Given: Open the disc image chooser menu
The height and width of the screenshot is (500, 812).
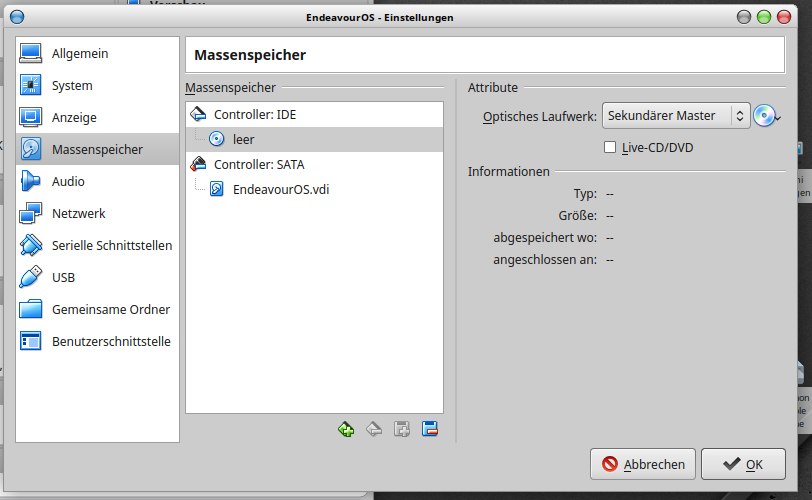Looking at the screenshot, I should (767, 116).
